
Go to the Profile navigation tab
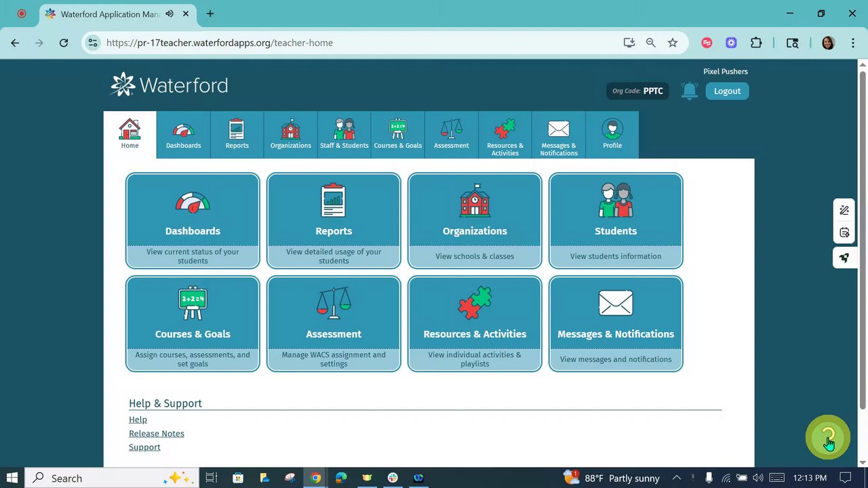[612, 135]
